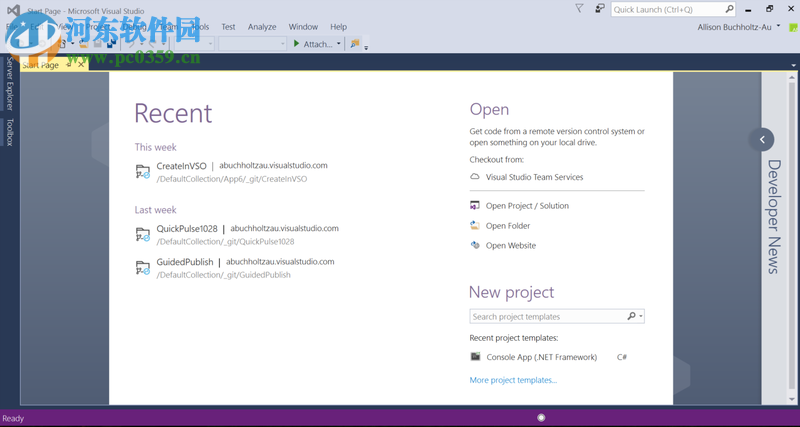Open the Help menu

(338, 27)
